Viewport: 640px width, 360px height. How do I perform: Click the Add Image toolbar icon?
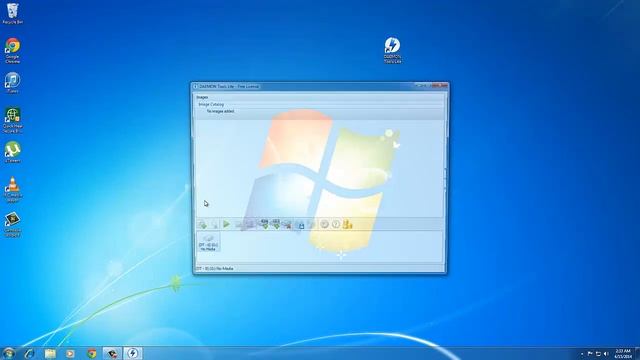tap(203, 224)
